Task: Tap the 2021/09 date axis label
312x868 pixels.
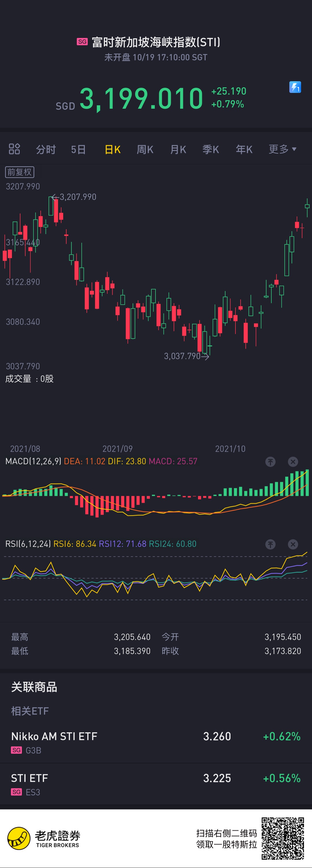Action: 118,449
